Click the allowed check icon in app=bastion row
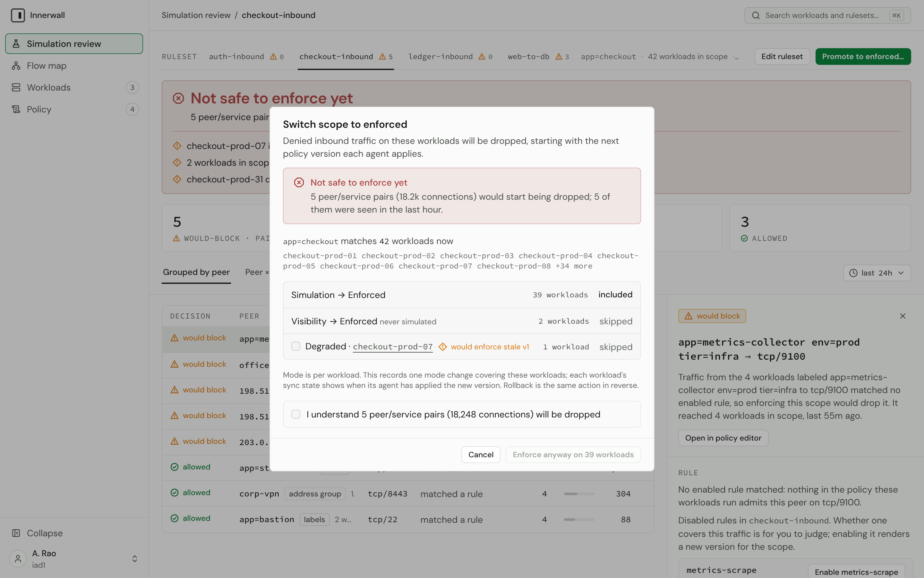Screen dimensions: 924x578 tap(175, 518)
